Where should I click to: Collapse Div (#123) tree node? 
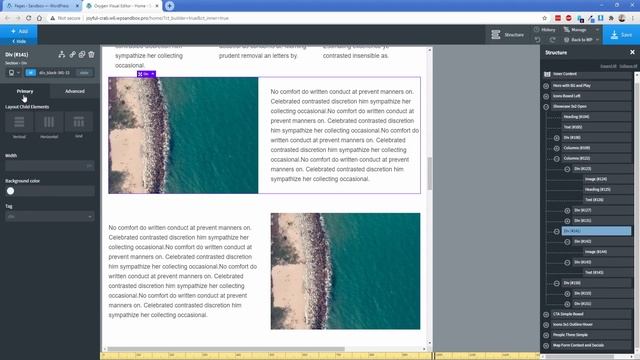[x=567, y=169]
